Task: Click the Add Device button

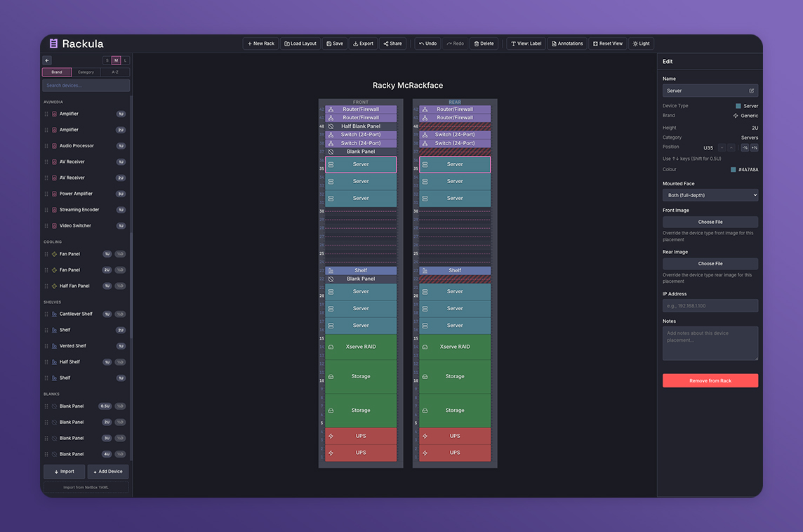Action: (108, 472)
